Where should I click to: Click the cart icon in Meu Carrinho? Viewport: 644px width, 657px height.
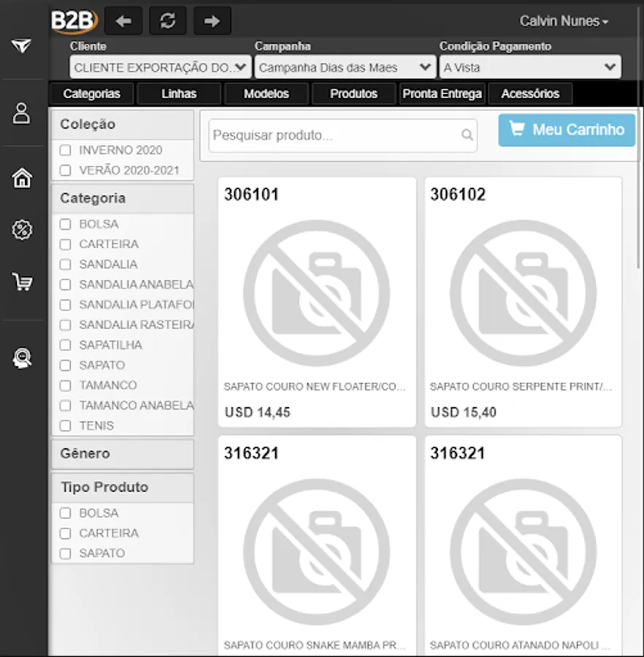click(517, 128)
